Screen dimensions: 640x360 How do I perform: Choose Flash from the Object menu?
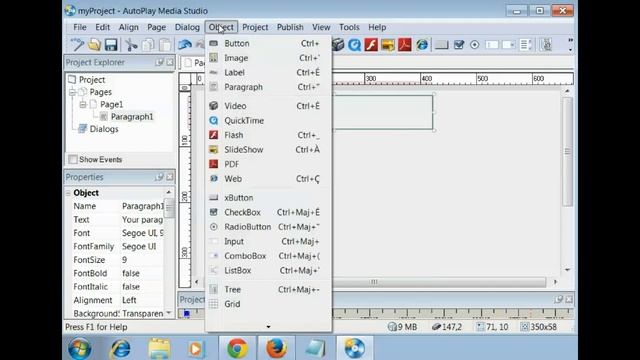(x=269, y=135)
